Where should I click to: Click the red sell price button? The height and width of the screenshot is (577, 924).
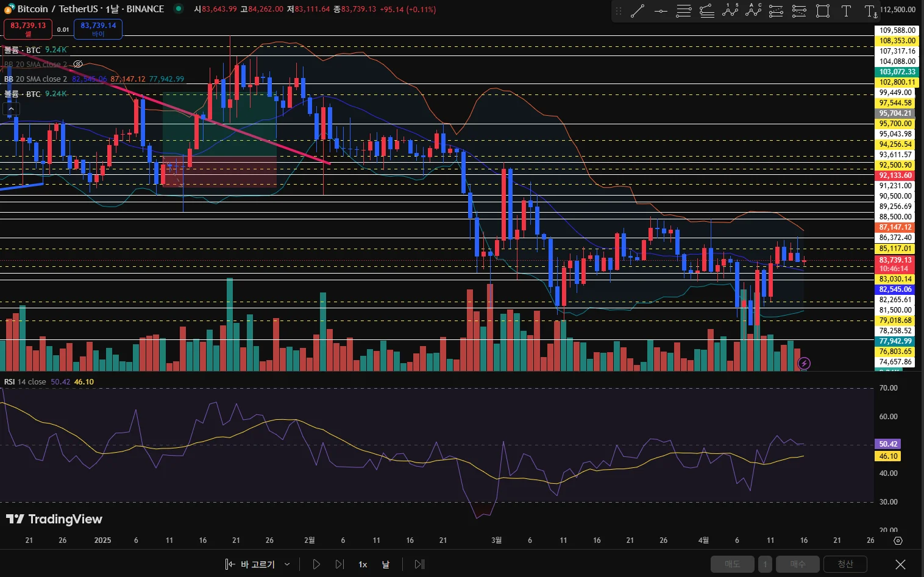point(28,29)
